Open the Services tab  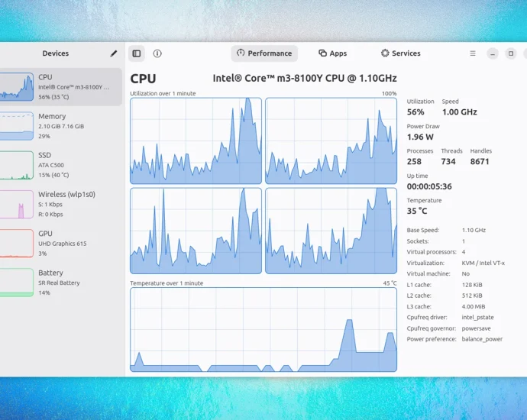[x=401, y=53]
